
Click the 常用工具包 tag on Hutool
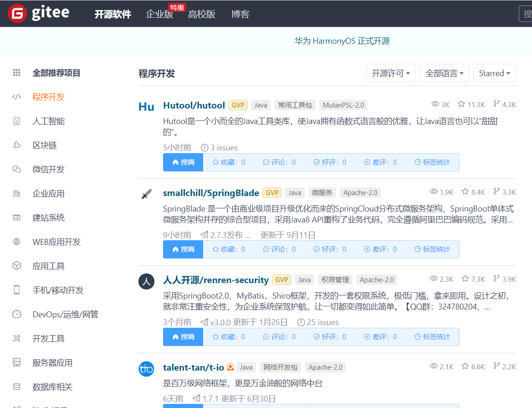(295, 105)
